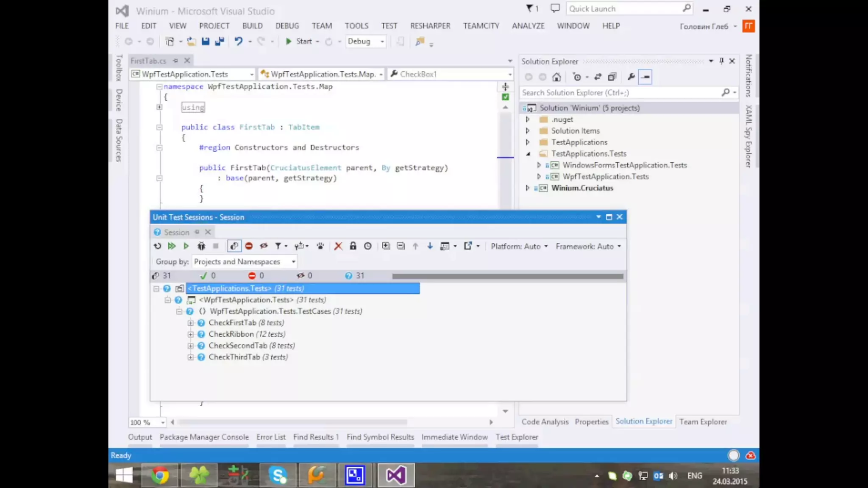
Task: Select the CheckThirdTab test item
Action: click(x=234, y=357)
